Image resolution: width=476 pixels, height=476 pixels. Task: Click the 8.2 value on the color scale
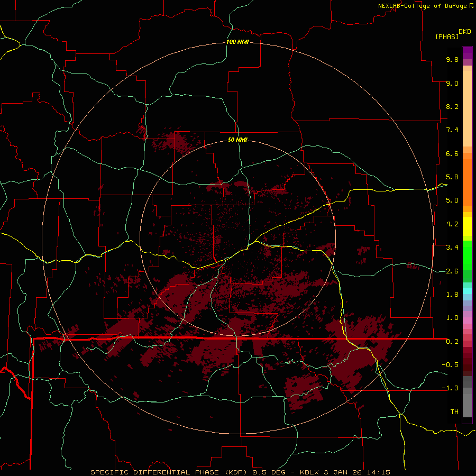click(x=452, y=106)
